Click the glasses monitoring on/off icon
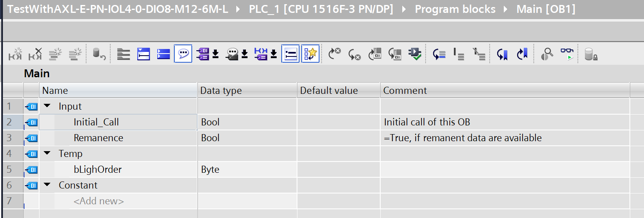The image size is (644, 218). (567, 54)
